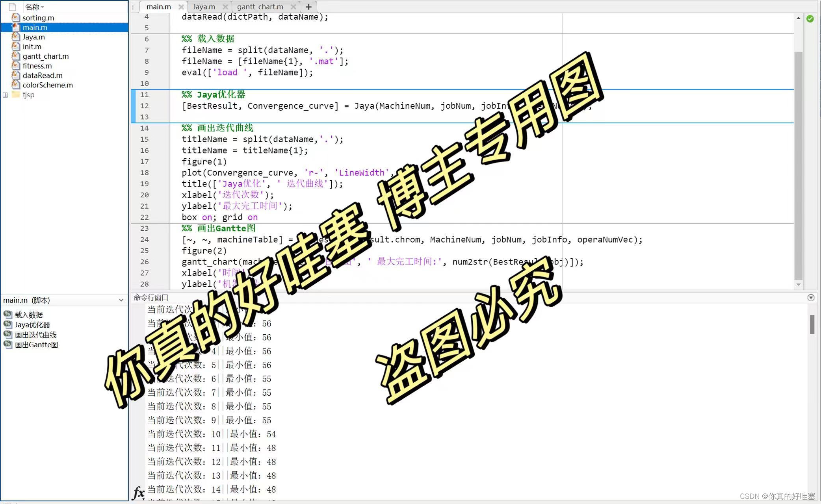Jump to the 画出迭代曲线 section

click(x=36, y=335)
